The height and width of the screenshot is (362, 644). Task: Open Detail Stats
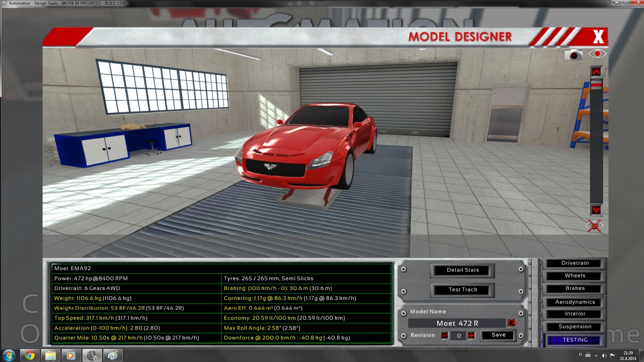[x=463, y=270]
